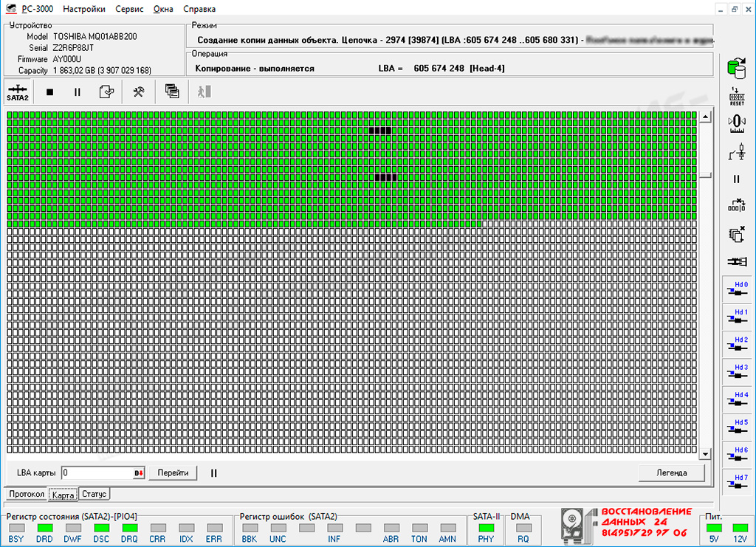Switch to the Статус tab
The image size is (756, 547).
(94, 494)
